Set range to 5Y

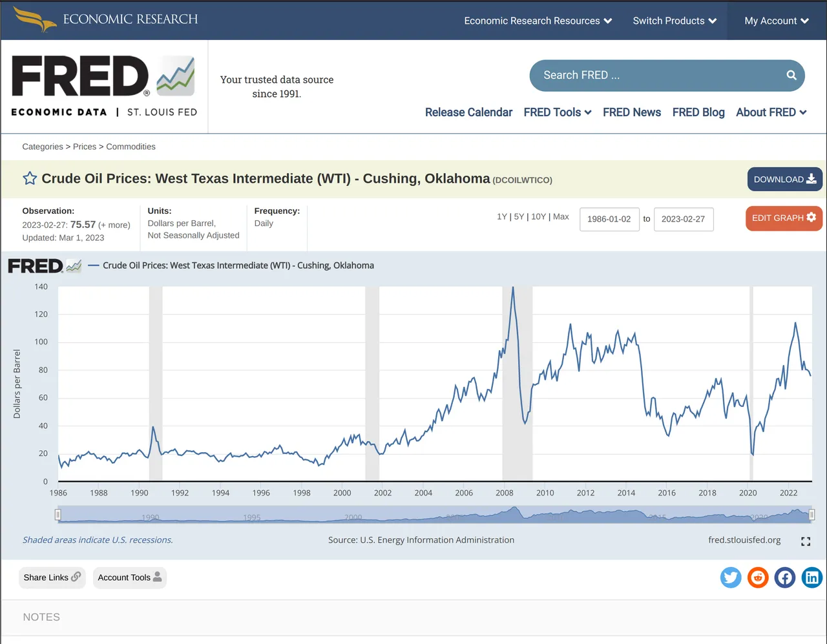tap(519, 216)
